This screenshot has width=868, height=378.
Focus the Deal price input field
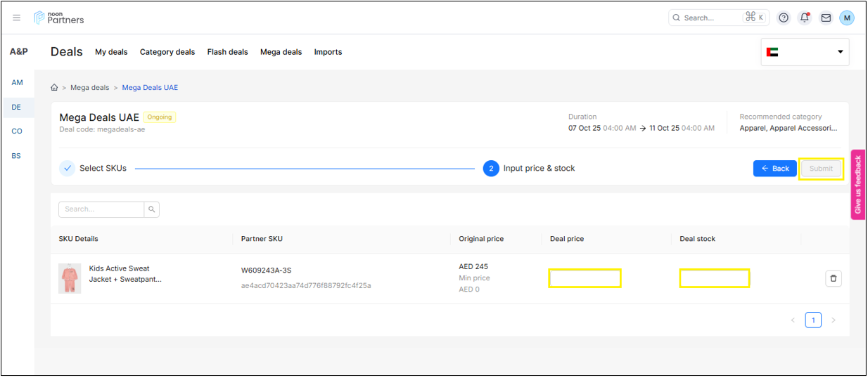585,278
